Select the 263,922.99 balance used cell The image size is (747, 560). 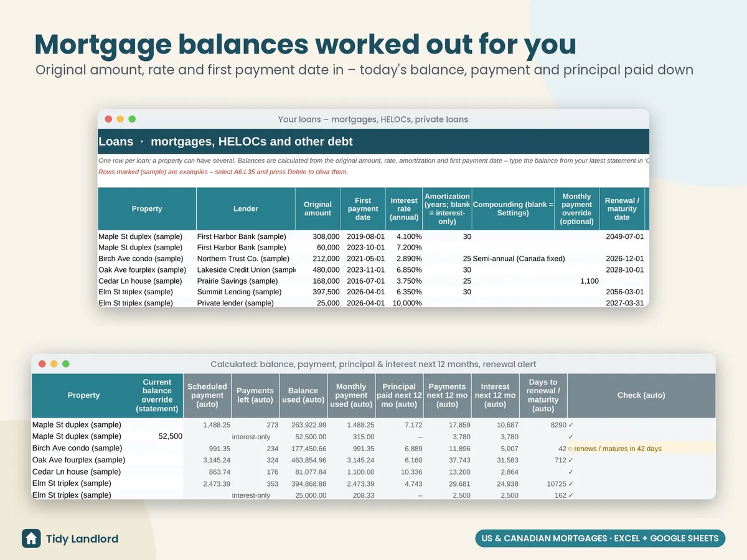303,425
